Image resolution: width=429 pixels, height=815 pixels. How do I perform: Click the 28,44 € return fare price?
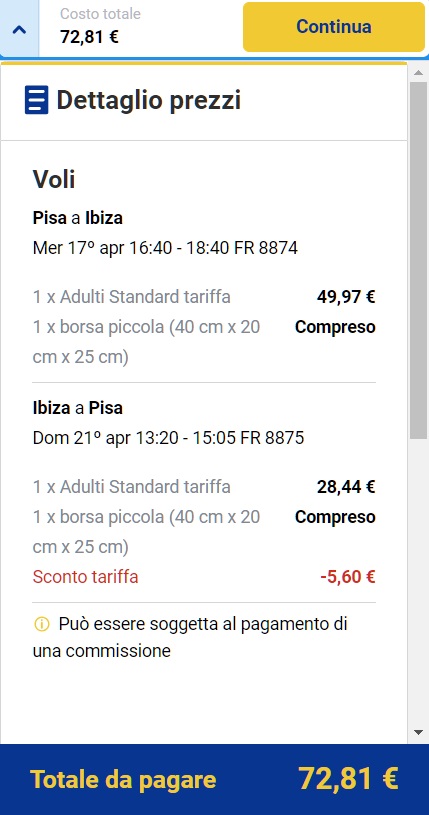click(346, 487)
